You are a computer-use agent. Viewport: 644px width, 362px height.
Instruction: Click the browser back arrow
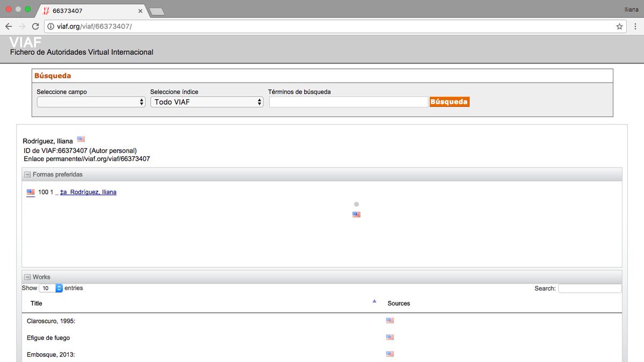click(x=9, y=26)
